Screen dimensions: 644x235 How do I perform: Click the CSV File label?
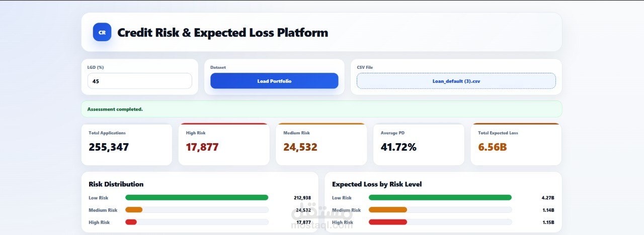pos(365,67)
